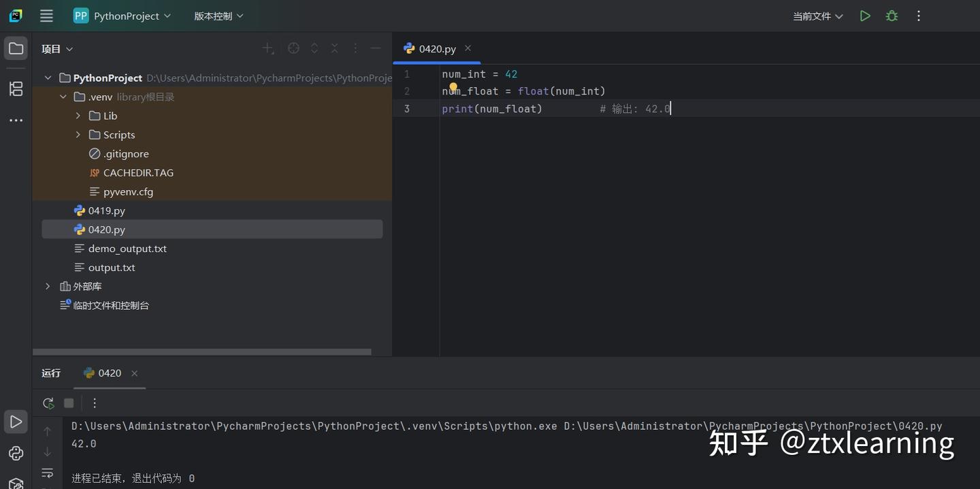Open the main hamburger menu

point(46,16)
